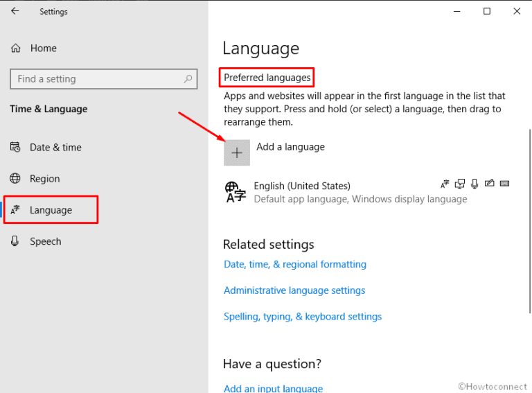Click the Add an input language link
The height and width of the screenshot is (393, 532).
[x=273, y=388]
